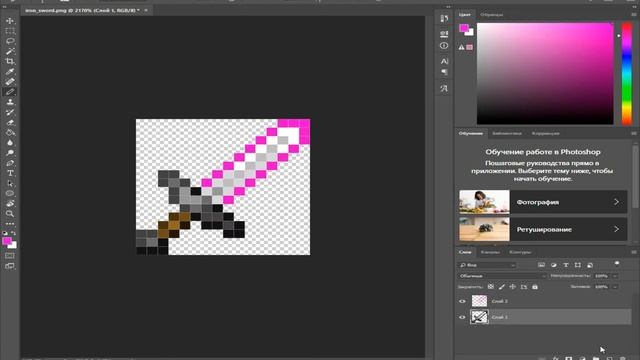Select the Dodge tool
This screenshot has width=640, height=360.
[10, 153]
